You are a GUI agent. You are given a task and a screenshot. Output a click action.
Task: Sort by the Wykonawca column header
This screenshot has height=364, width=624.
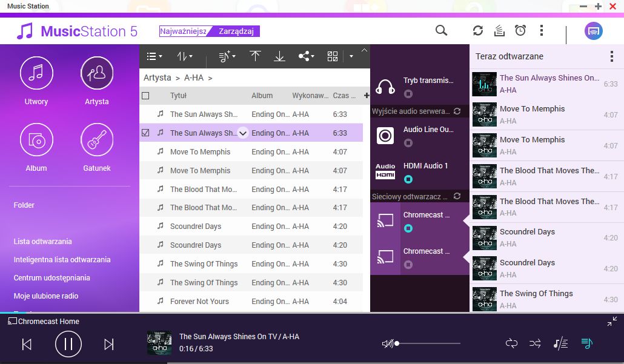point(310,96)
